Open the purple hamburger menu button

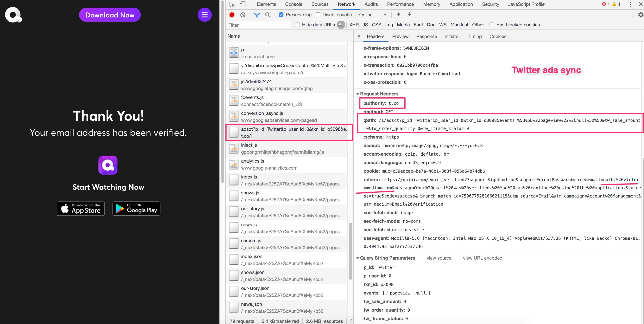[x=205, y=15]
